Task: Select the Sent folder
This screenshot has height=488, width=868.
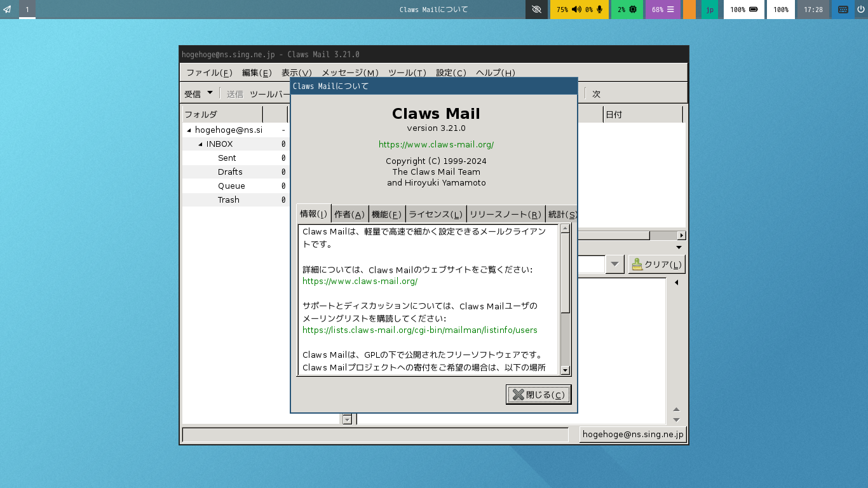Action: tap(227, 158)
